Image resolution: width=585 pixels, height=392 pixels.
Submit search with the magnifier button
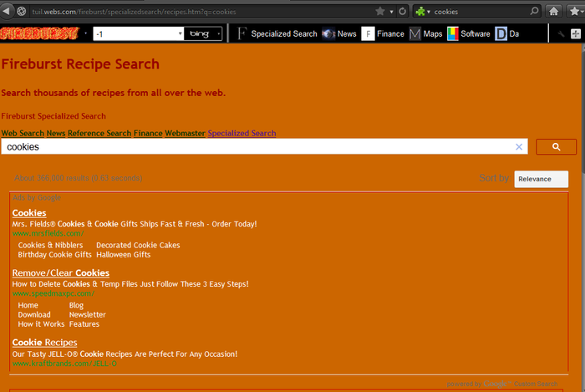(557, 146)
